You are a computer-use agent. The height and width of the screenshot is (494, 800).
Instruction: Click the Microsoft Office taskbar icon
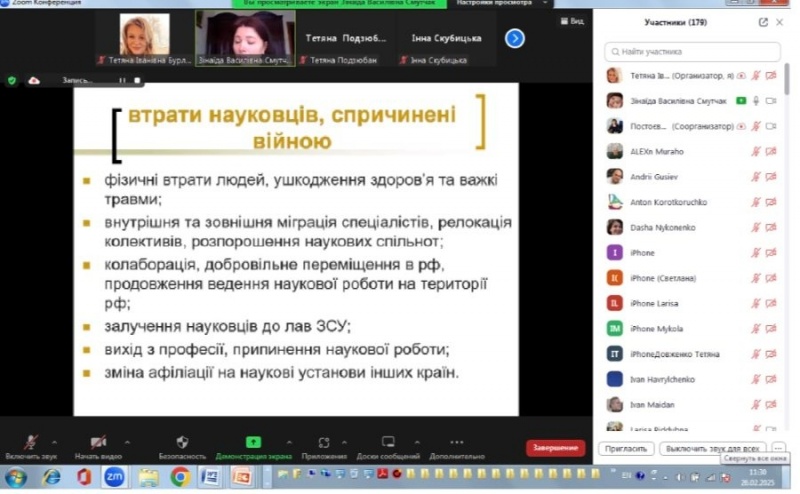pos(84,477)
